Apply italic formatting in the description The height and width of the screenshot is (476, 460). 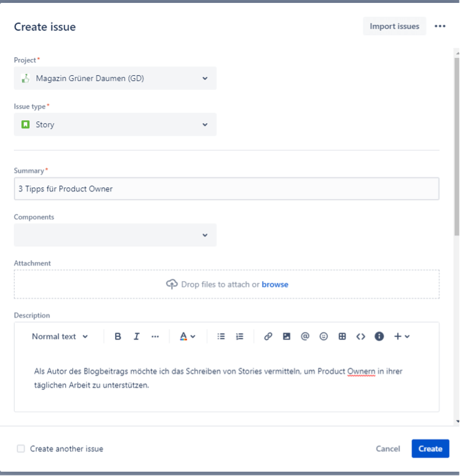point(135,335)
